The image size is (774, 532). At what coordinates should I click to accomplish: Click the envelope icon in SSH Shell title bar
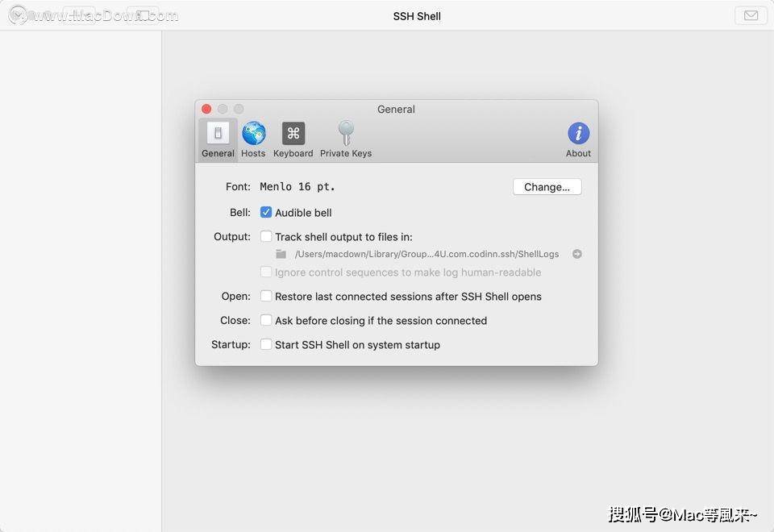[x=751, y=16]
